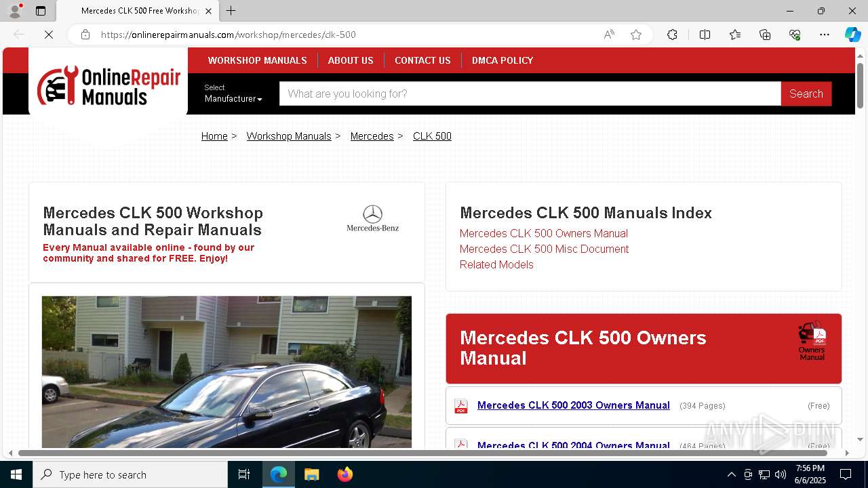Go back to the previous page
This screenshot has height=488, width=868.
[x=19, y=35]
